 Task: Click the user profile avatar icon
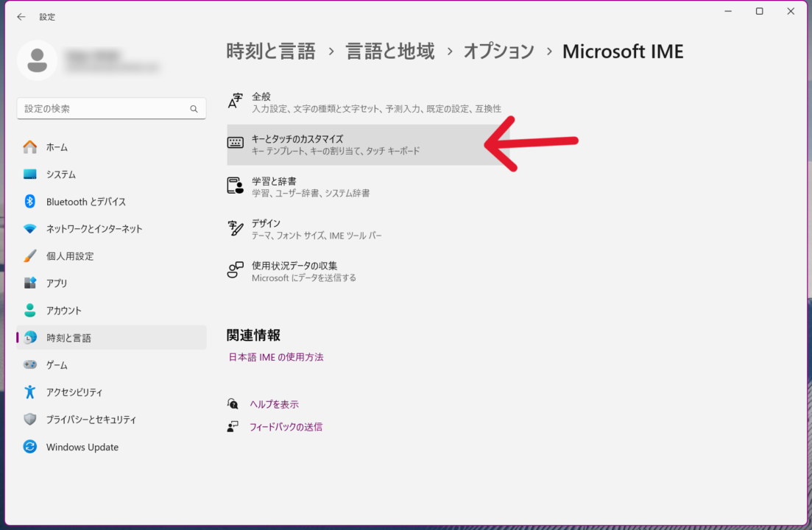pos(38,60)
